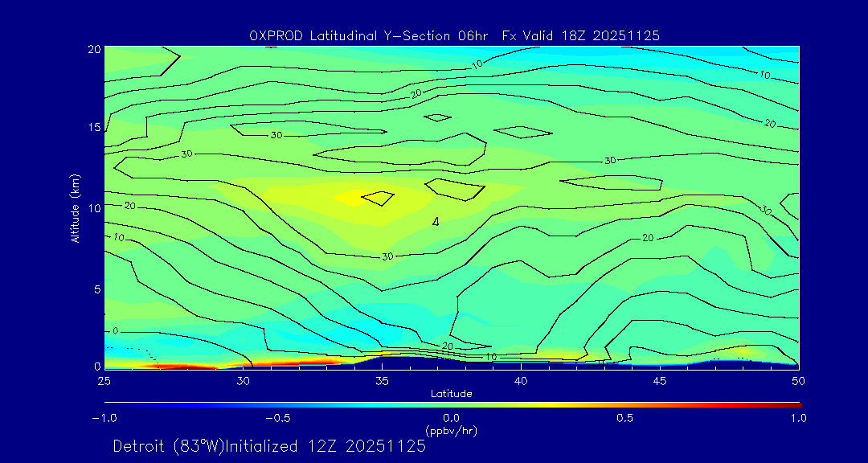
Task: Click the altitude axis tick label "15"
Action: tap(94, 127)
